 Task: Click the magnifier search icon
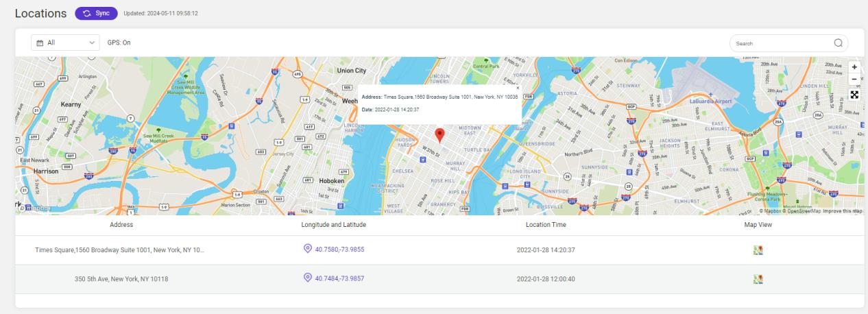click(837, 43)
